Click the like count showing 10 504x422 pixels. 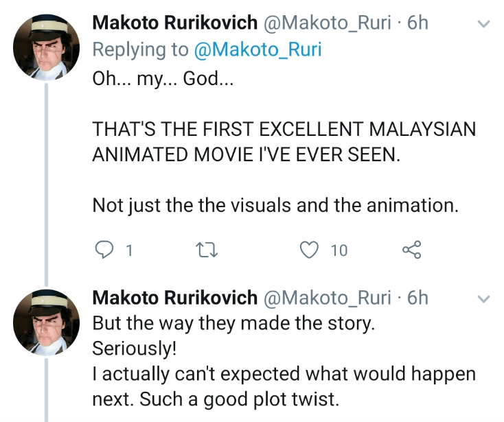[339, 251]
